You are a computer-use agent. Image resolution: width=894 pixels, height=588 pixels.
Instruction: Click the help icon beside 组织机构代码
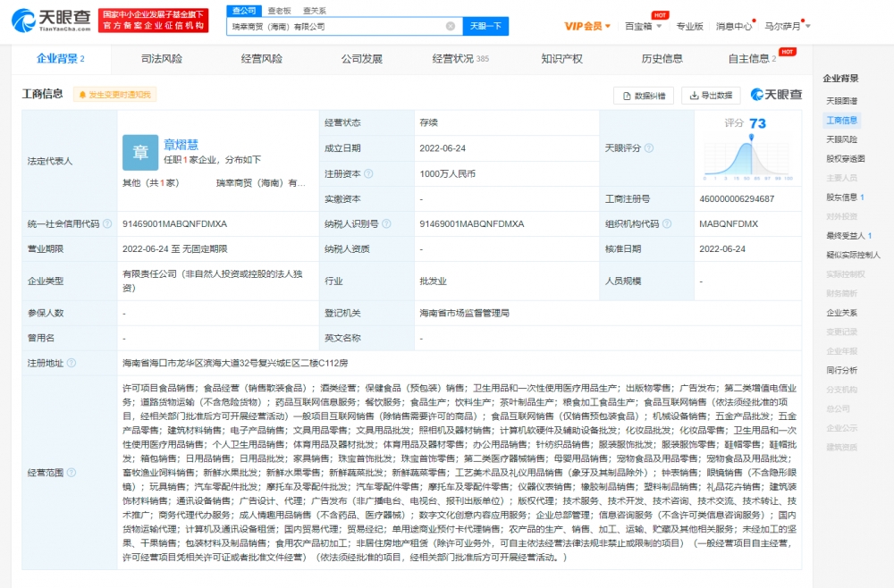[x=667, y=223]
